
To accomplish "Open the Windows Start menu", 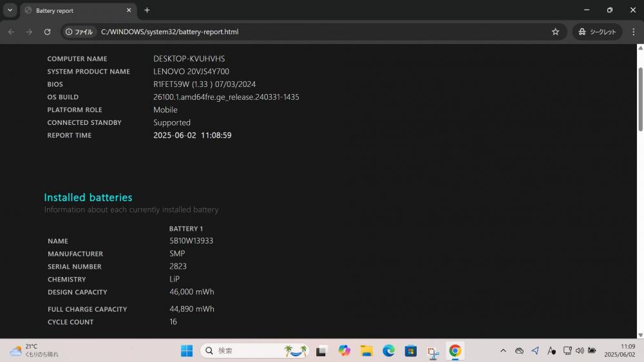I will [x=187, y=350].
